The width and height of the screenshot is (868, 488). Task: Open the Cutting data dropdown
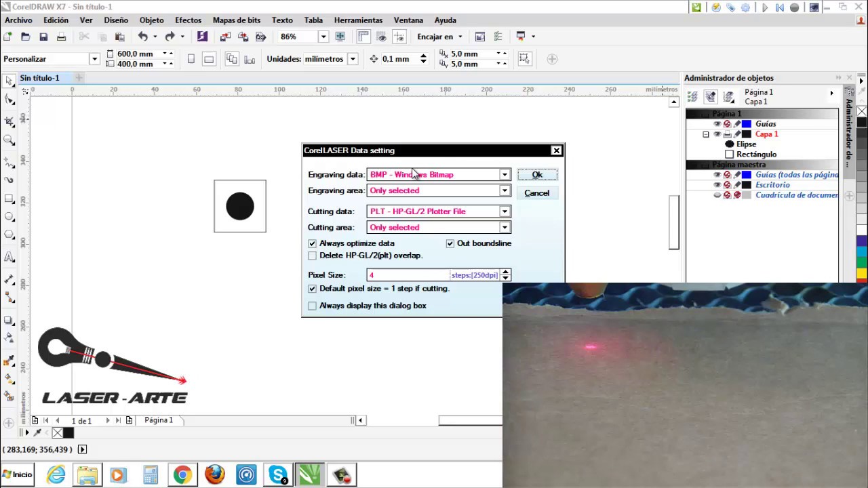point(505,211)
